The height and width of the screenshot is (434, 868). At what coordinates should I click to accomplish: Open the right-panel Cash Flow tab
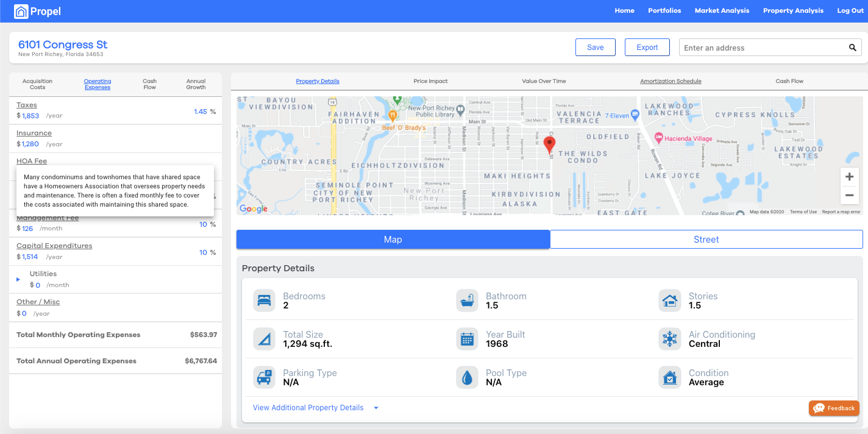tap(789, 81)
